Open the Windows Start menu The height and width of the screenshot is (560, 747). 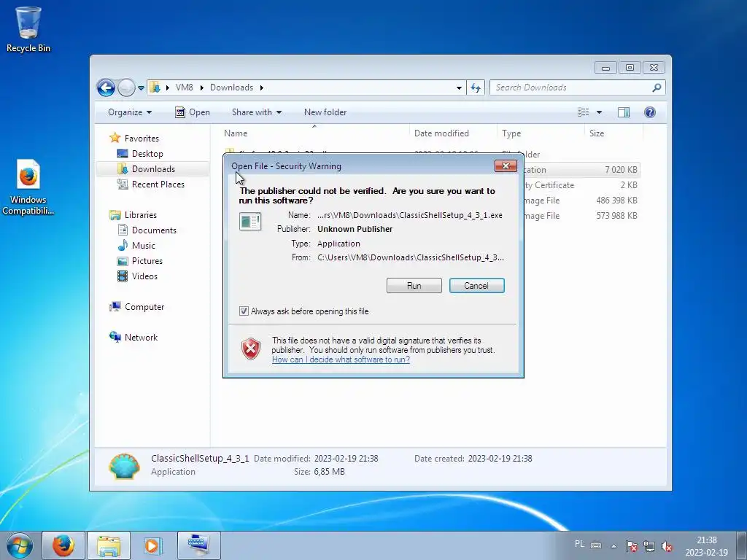(x=19, y=545)
